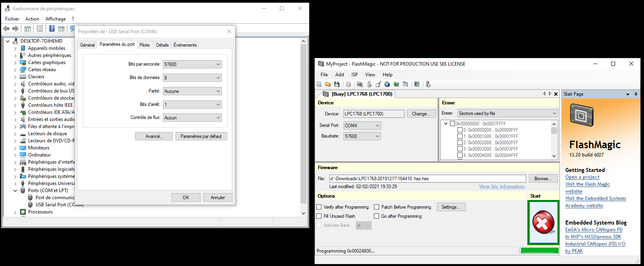Screen dimensions: 644x266
Task: Click the back arrow in Gestionnaire de périphériques toolbar
Action: click(x=6, y=28)
